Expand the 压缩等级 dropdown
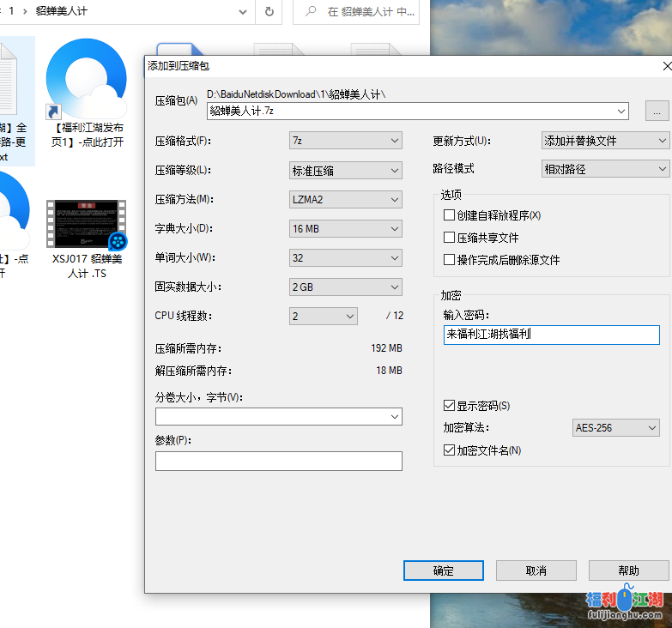672x628 pixels. click(x=345, y=170)
